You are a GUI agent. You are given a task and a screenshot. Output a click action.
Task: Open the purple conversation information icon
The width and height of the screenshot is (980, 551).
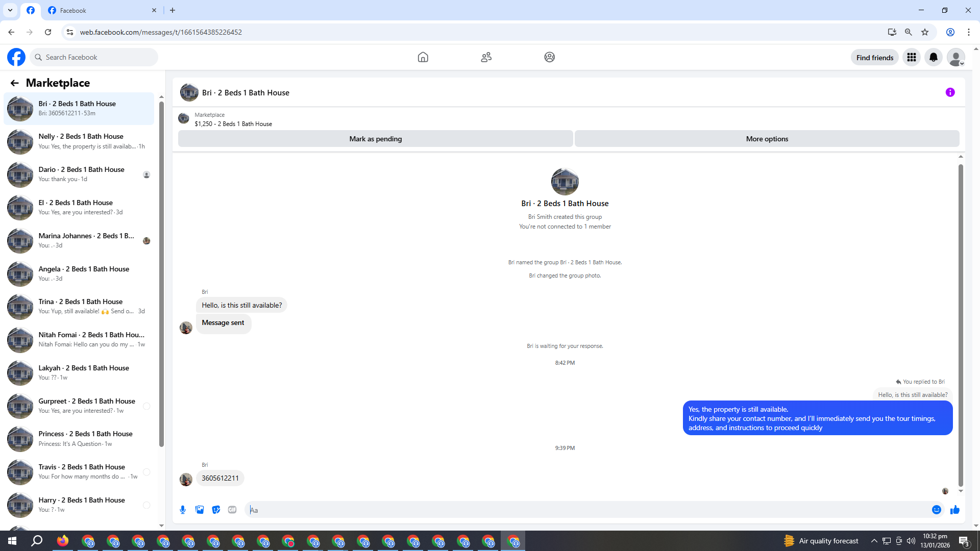(x=950, y=92)
